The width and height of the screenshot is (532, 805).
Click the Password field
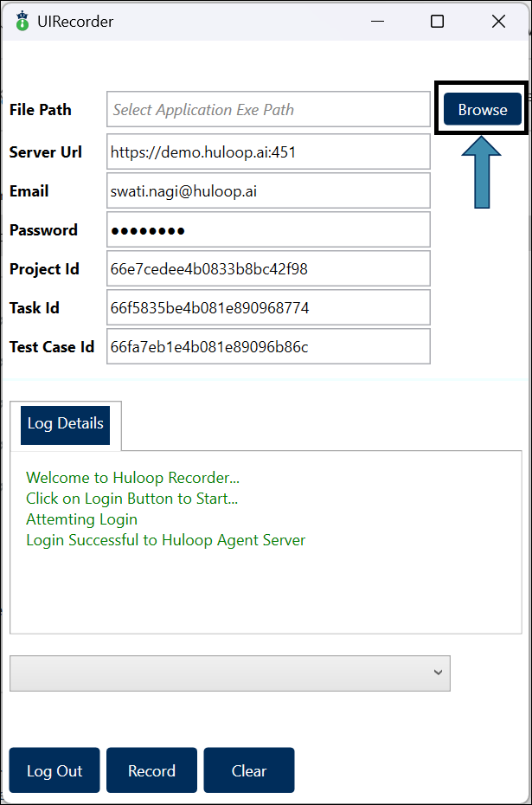point(268,230)
